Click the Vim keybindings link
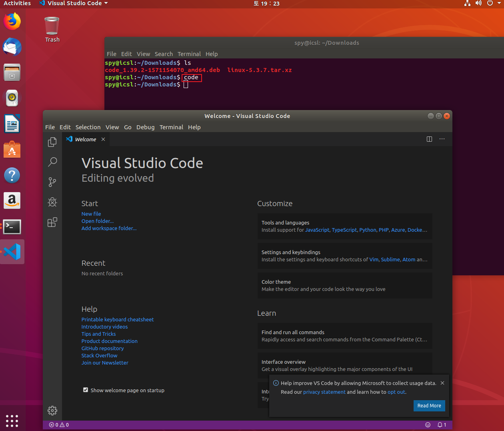The image size is (504, 431). 374,260
